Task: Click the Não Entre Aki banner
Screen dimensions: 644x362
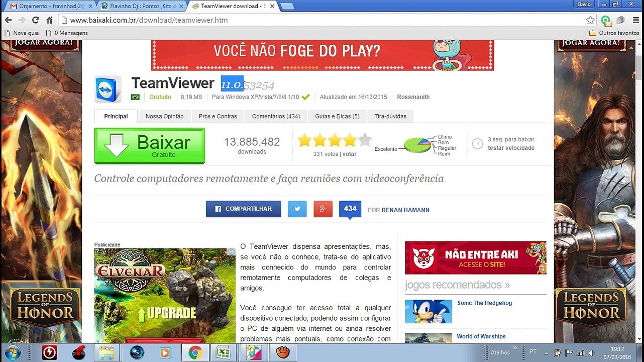Action: 475,257
